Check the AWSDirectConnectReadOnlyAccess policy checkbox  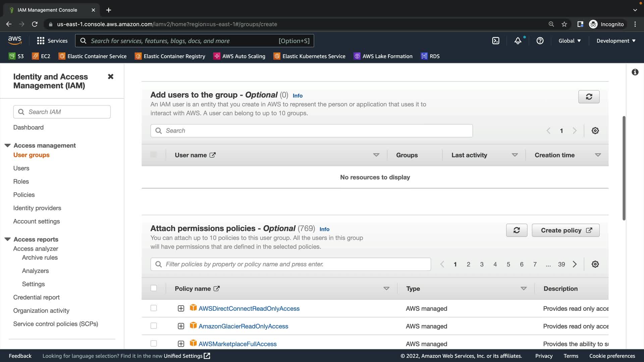point(154,308)
